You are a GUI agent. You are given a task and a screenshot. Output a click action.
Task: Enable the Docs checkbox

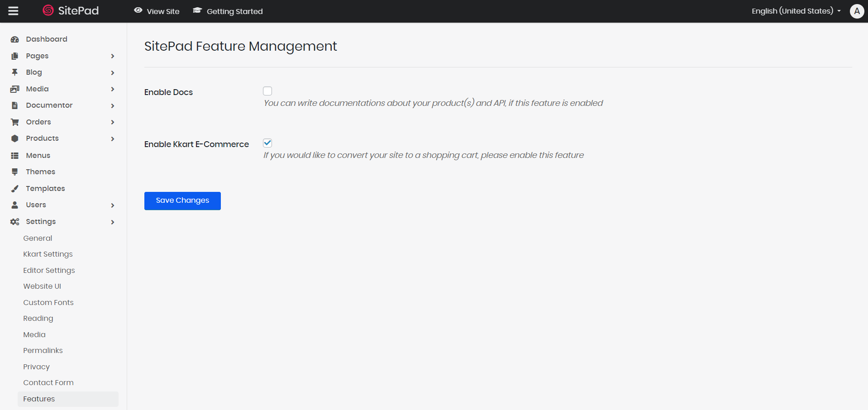(267, 91)
